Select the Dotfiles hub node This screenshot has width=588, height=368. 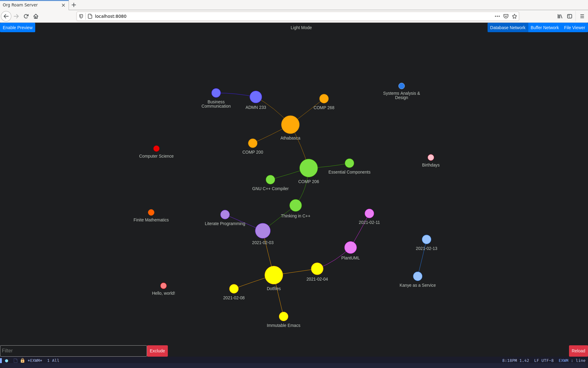point(274,275)
